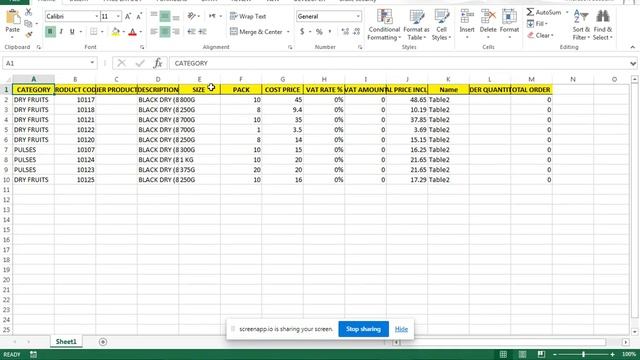Click the Cut scissors icon

28,13
